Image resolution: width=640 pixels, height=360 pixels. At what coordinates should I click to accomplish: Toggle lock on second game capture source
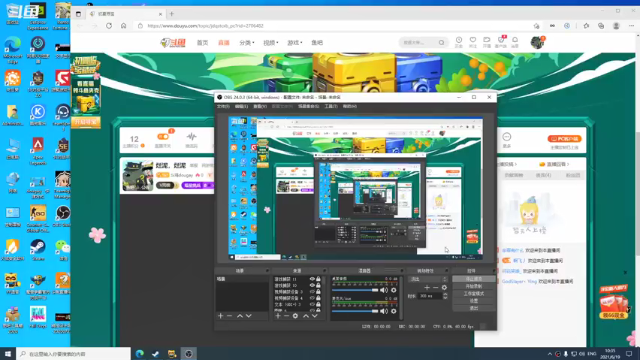click(318, 285)
